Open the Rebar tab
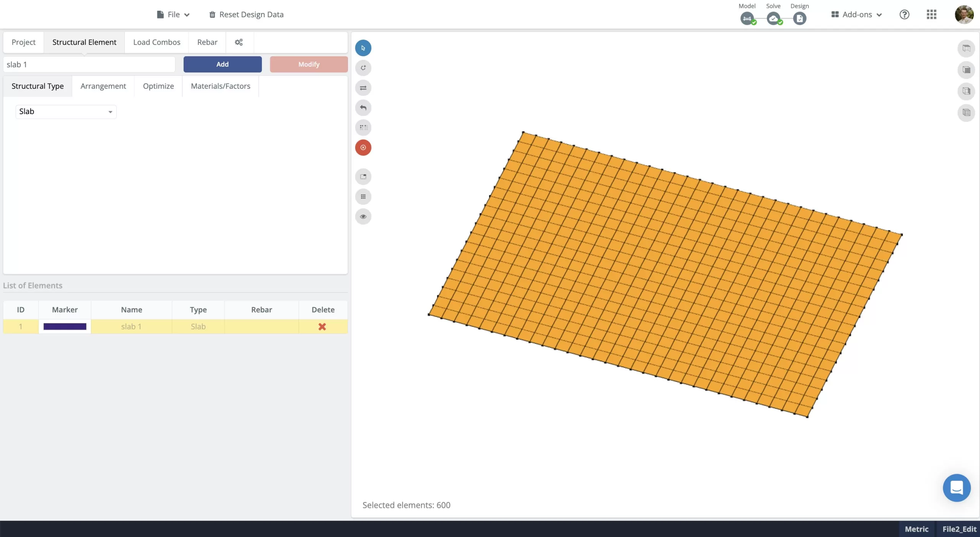 pyautogui.click(x=207, y=42)
